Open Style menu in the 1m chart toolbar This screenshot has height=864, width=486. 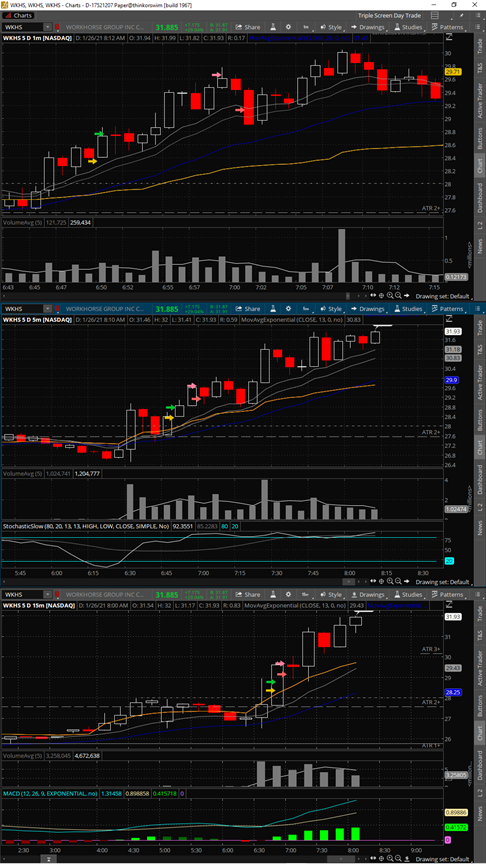click(x=331, y=26)
